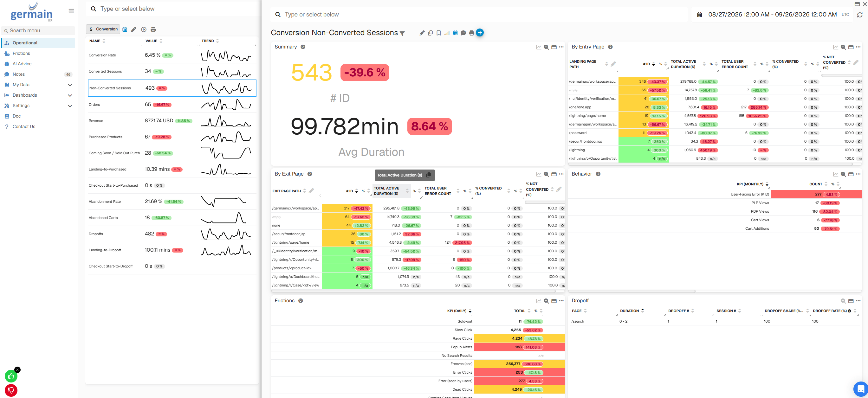Click the dashboard 'Type or select below' search
Screen dimensions: 868x398
click(x=479, y=15)
